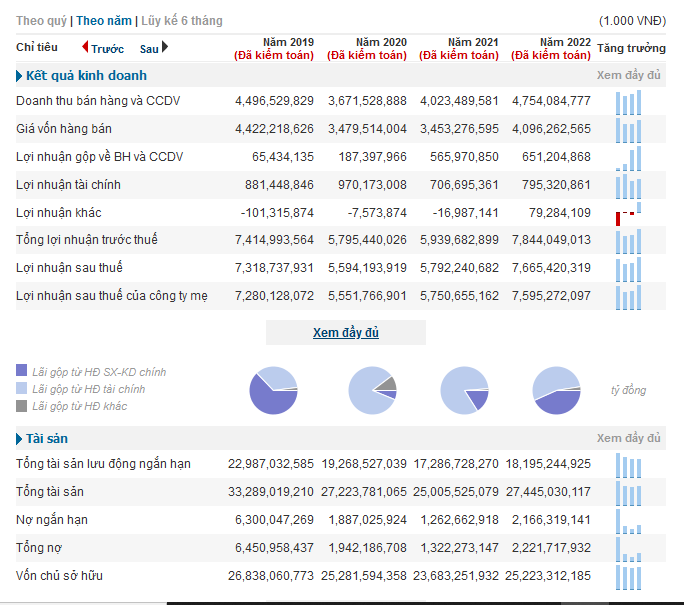Switch to Lũy kế 6 tháng view

click(182, 21)
